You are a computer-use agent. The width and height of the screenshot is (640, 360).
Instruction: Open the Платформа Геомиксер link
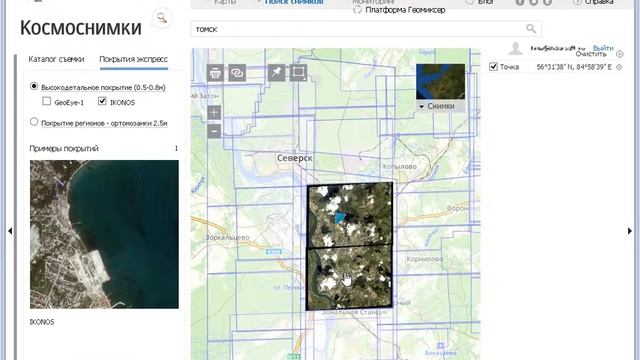[x=405, y=10]
